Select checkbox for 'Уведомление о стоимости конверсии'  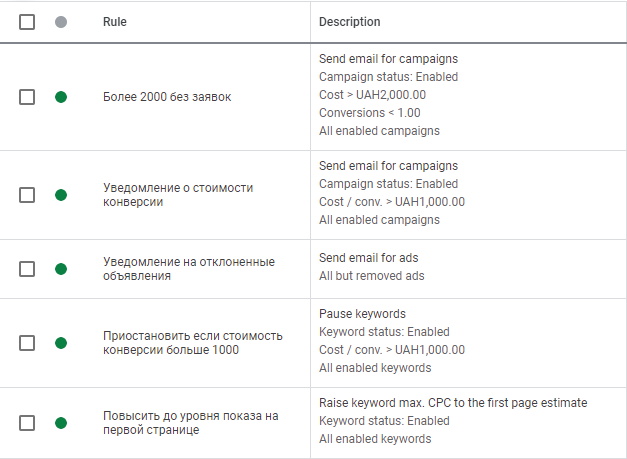(27, 194)
